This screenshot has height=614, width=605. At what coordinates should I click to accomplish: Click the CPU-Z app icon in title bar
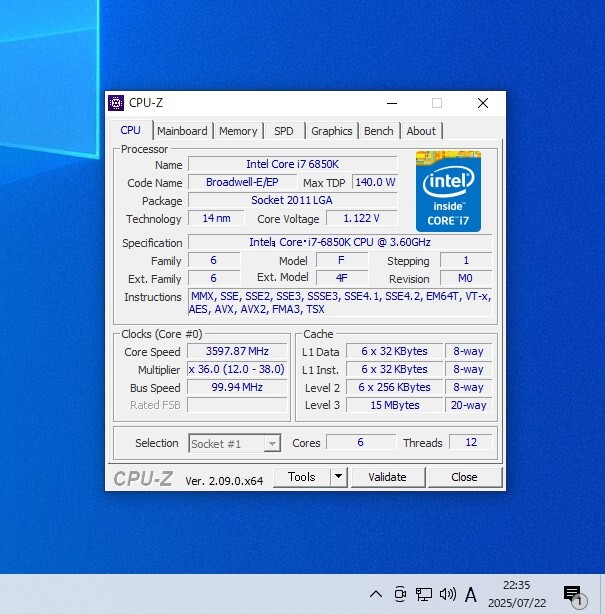(116, 103)
